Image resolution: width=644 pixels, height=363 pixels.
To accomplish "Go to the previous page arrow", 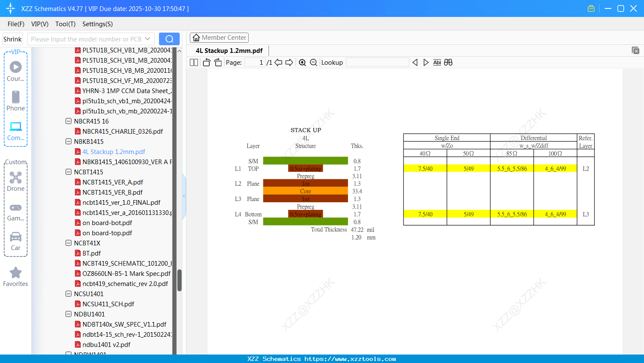I will 278,63.
